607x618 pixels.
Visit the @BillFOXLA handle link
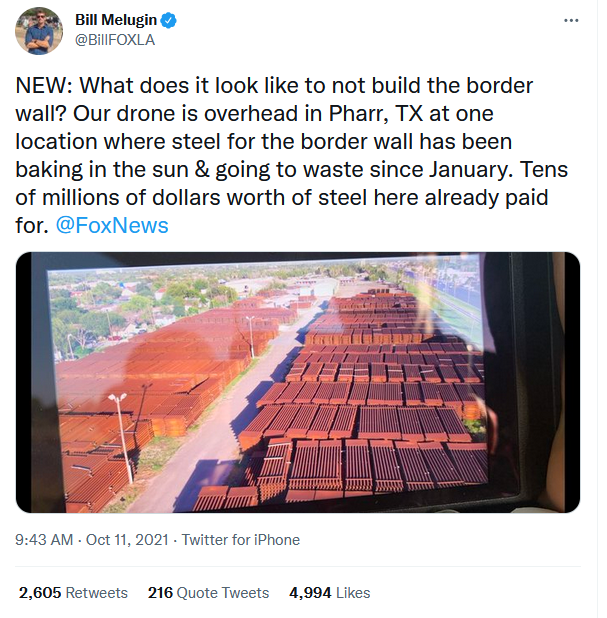click(115, 40)
